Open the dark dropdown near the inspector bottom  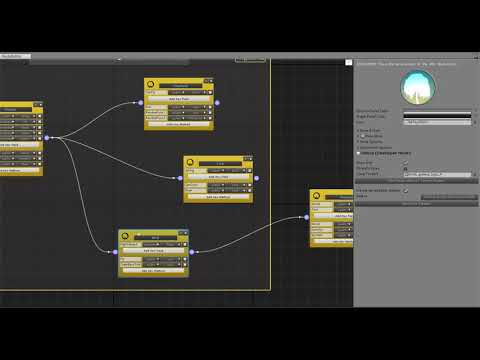[449, 197]
